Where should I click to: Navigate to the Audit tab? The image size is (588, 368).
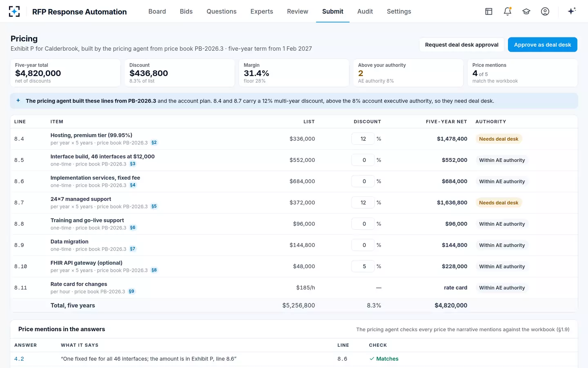coord(365,11)
